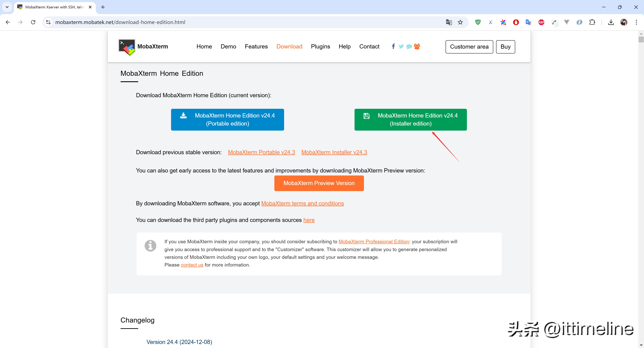This screenshot has width=644, height=348.
Task: Expand the tab search dropdown arrow
Action: [7, 7]
